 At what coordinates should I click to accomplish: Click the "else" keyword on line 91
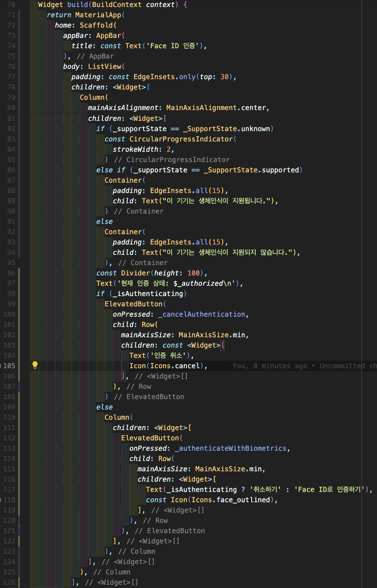pos(104,221)
